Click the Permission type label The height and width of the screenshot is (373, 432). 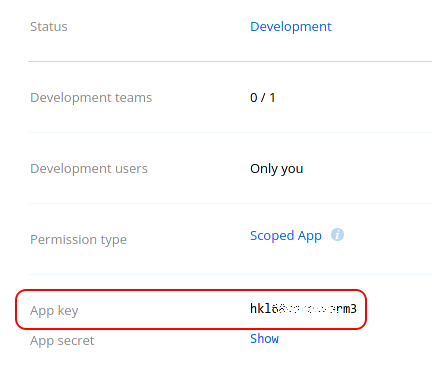click(x=78, y=240)
